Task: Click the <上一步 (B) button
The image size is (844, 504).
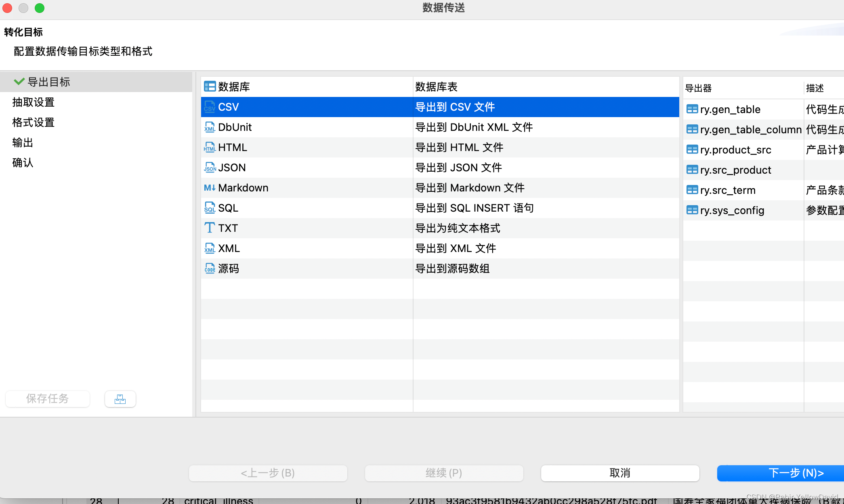Action: [268, 473]
